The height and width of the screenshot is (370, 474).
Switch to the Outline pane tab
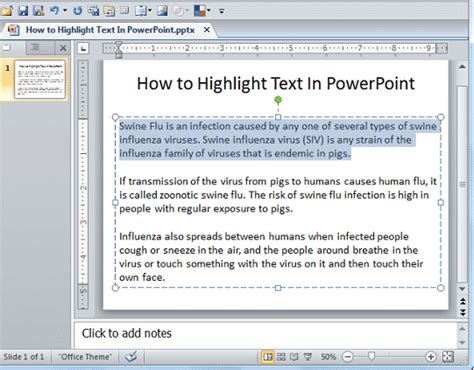(x=35, y=48)
